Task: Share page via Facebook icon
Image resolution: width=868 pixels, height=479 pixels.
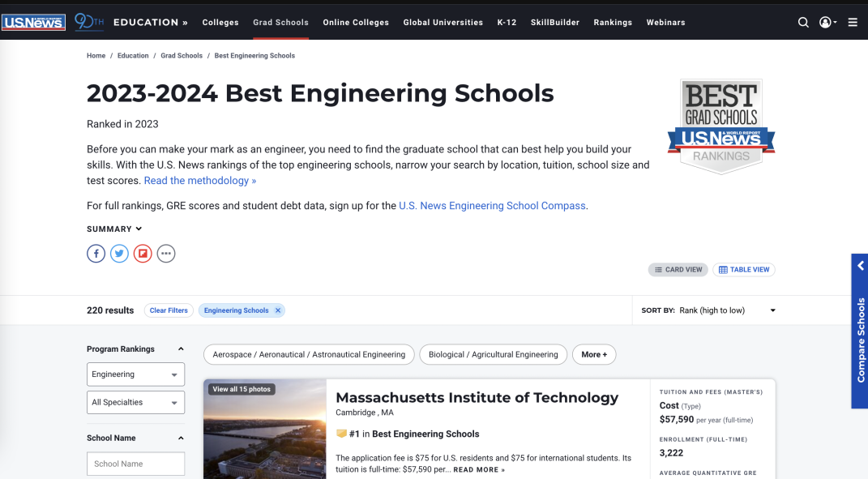Action: [96, 254]
